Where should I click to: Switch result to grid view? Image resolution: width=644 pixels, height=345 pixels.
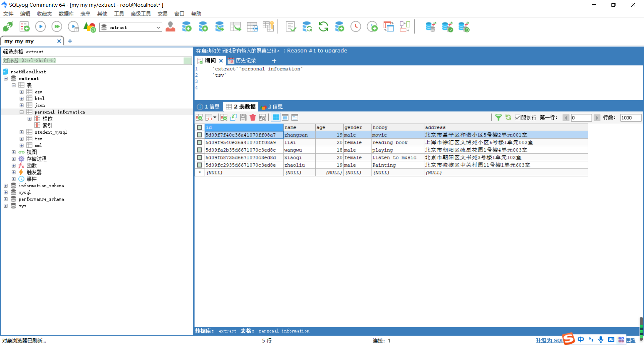(x=276, y=118)
